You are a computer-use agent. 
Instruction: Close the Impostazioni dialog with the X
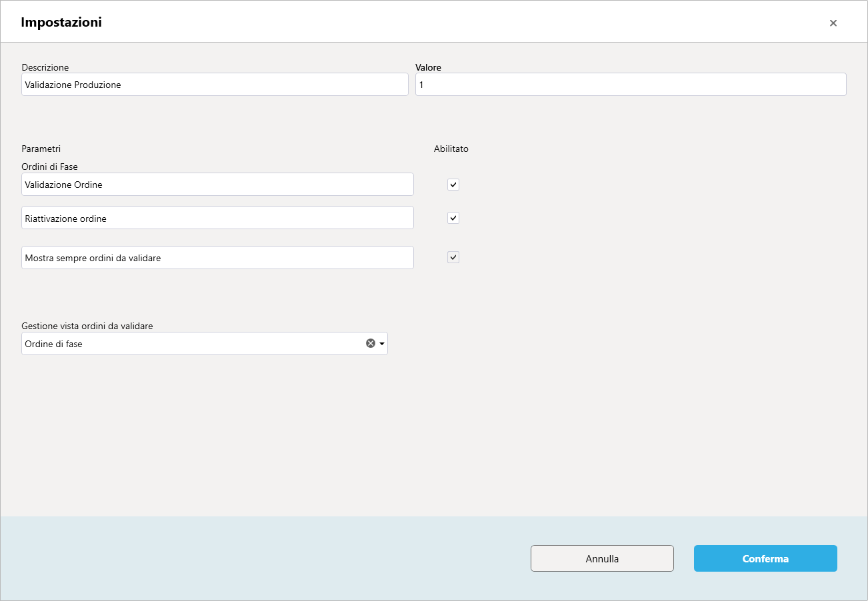pos(833,23)
